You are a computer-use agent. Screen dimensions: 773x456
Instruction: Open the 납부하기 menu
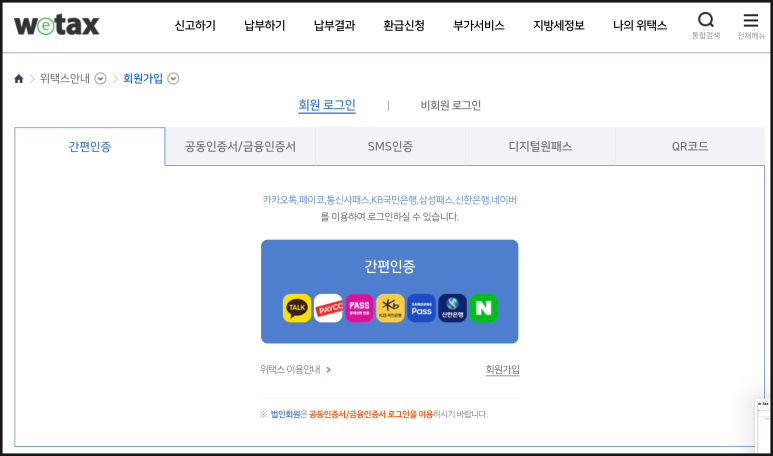click(265, 25)
